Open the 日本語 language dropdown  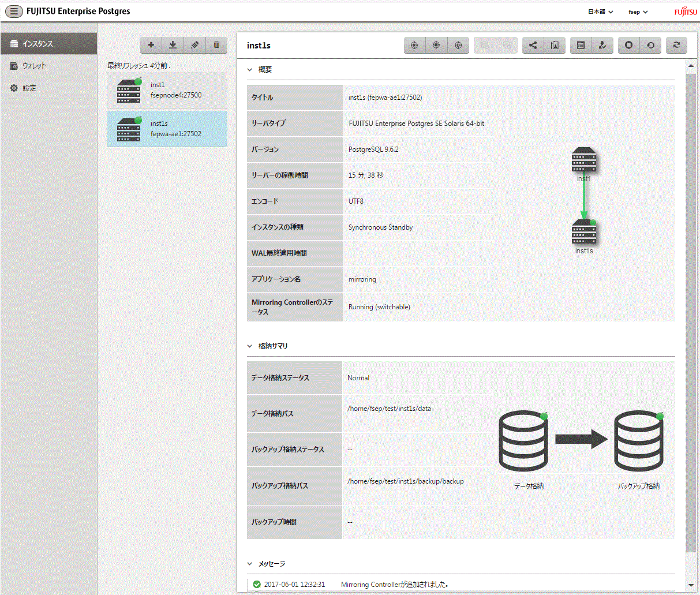600,12
